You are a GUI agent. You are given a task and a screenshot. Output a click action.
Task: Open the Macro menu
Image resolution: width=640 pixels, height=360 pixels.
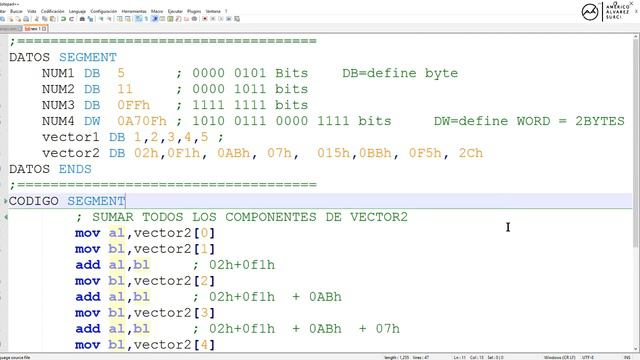pyautogui.click(x=157, y=11)
